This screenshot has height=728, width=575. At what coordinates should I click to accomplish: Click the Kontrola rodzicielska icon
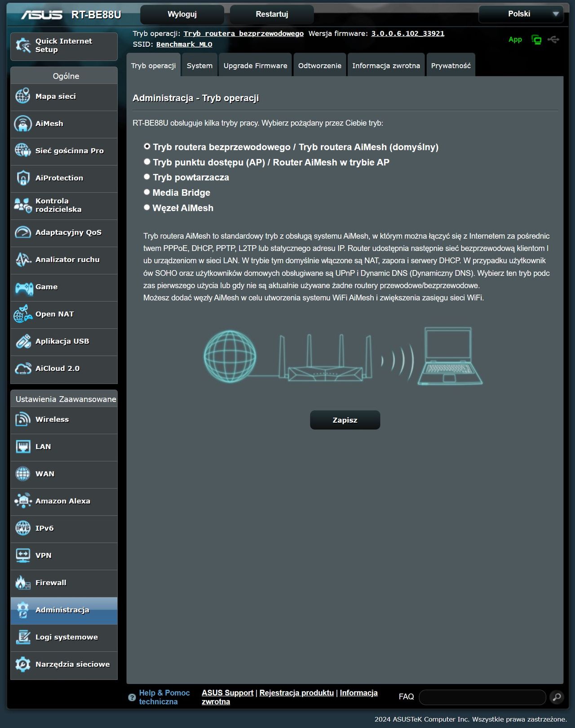click(x=22, y=205)
